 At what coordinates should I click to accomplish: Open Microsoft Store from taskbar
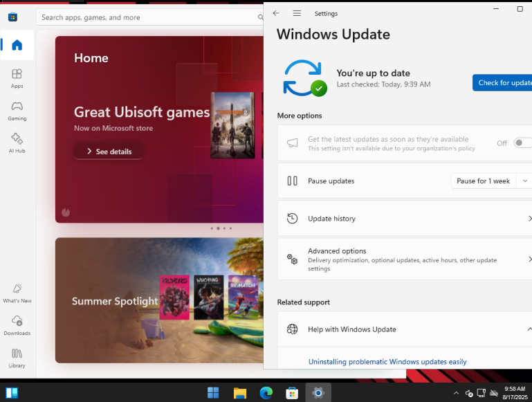[x=292, y=393]
